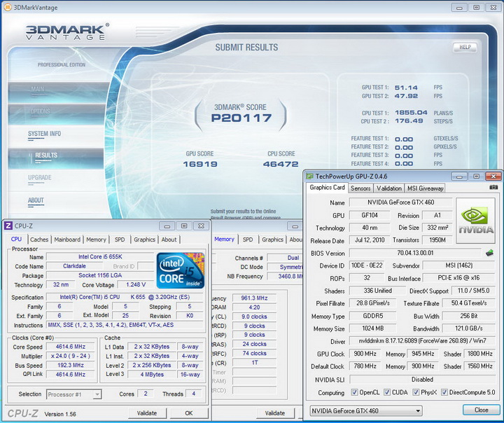
Task: Click the CPU score value 46472
Action: [x=281, y=164]
